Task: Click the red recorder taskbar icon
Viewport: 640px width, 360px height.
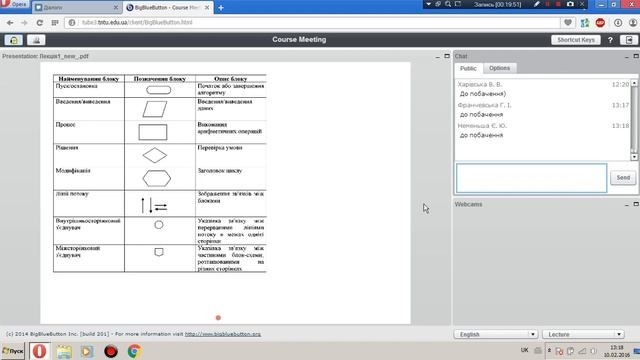Action: (111, 351)
